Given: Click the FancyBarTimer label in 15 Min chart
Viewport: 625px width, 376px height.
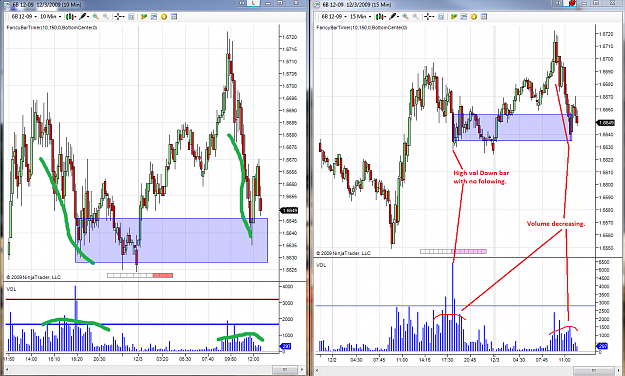Looking at the screenshot, I should (362, 28).
